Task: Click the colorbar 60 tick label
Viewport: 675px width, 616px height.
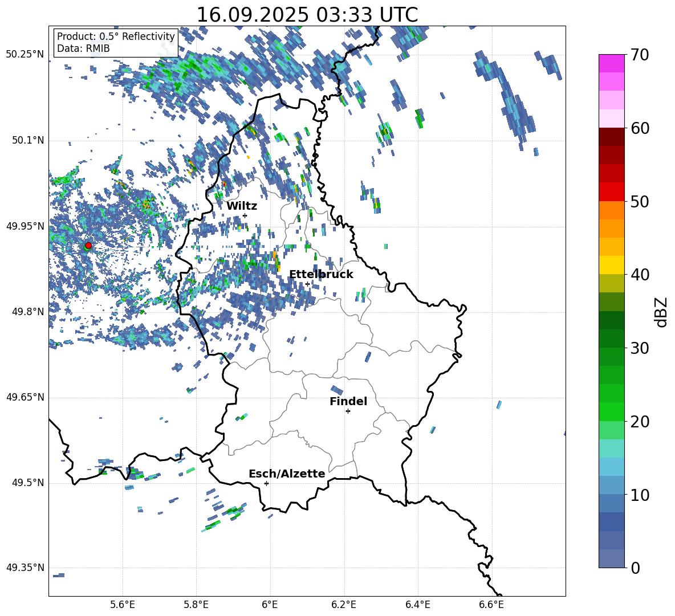Action: (640, 128)
